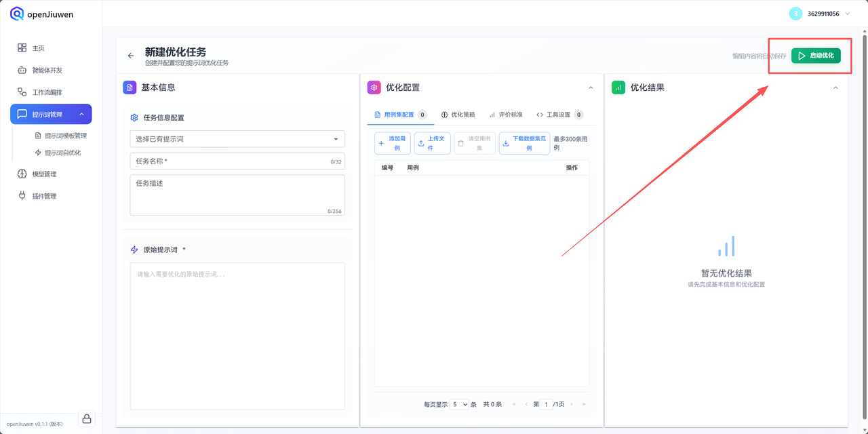Click the 下载数据集范例 button

click(x=524, y=143)
